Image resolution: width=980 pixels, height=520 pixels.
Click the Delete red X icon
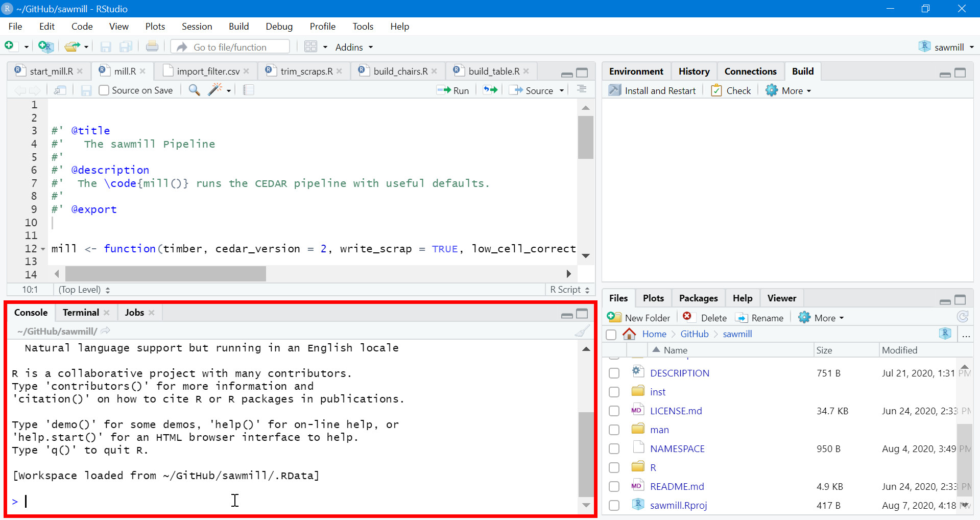pos(687,316)
